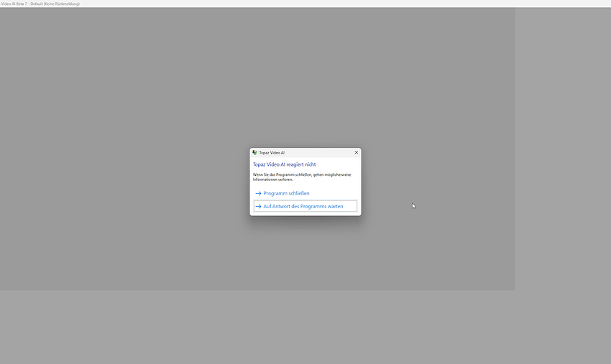Image resolution: width=611 pixels, height=364 pixels.
Task: Choose 'Programm schließen' option text
Action: click(x=286, y=194)
